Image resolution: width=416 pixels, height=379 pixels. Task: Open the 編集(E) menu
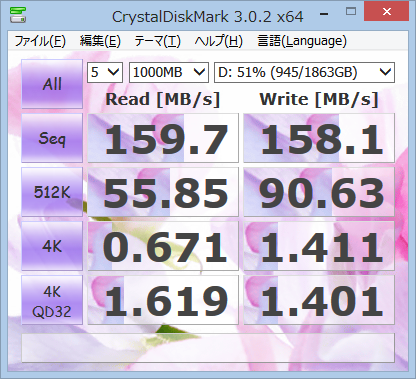[100, 41]
